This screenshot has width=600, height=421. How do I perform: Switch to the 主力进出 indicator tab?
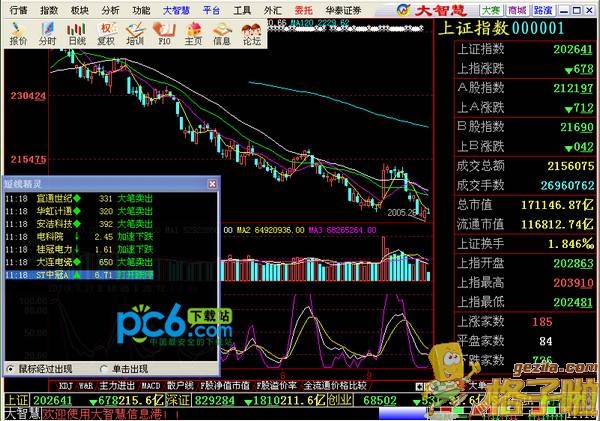pyautogui.click(x=117, y=386)
